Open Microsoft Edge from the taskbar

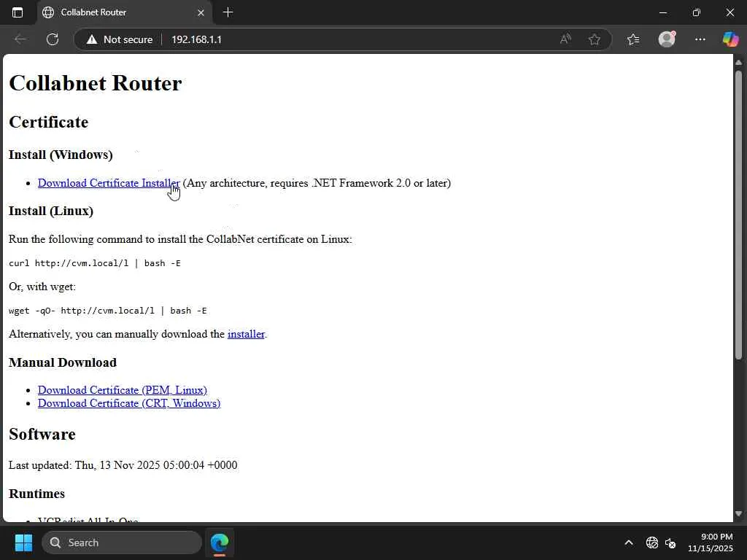pos(220,542)
